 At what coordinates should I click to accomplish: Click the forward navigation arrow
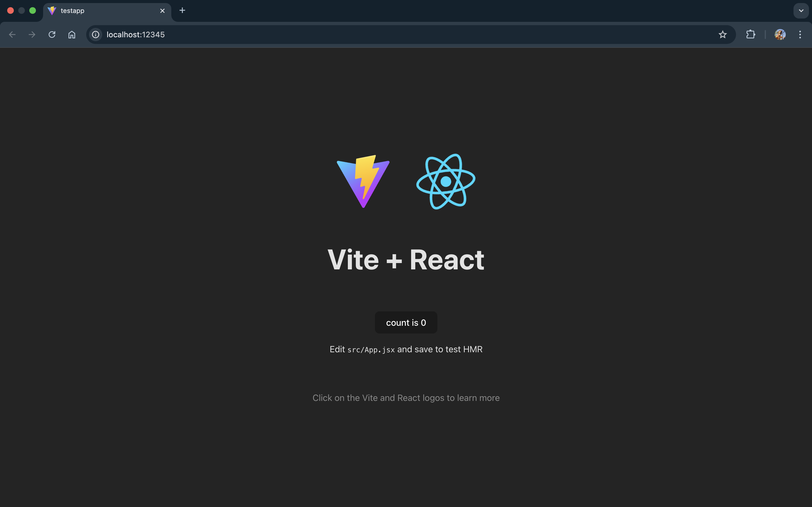coord(31,35)
